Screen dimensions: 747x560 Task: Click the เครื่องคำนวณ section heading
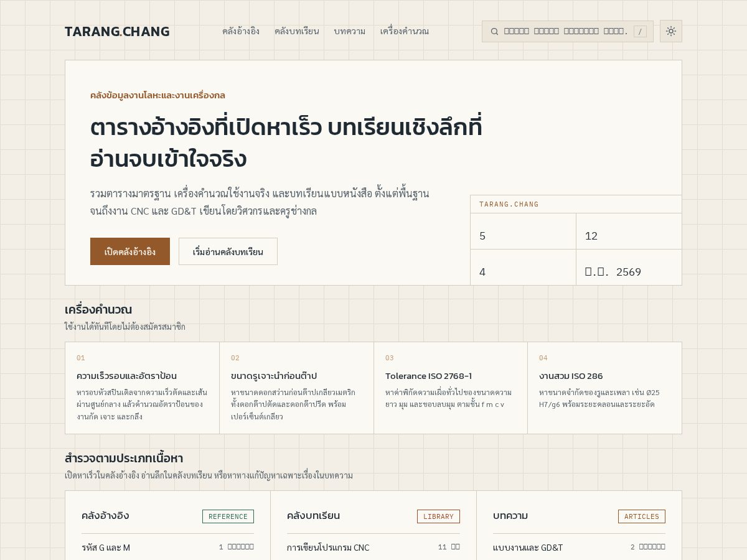point(98,309)
